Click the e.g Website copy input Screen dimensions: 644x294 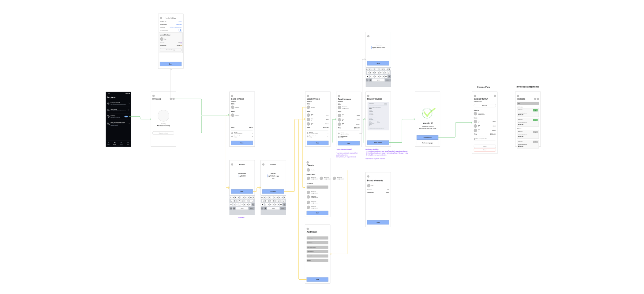point(273,176)
